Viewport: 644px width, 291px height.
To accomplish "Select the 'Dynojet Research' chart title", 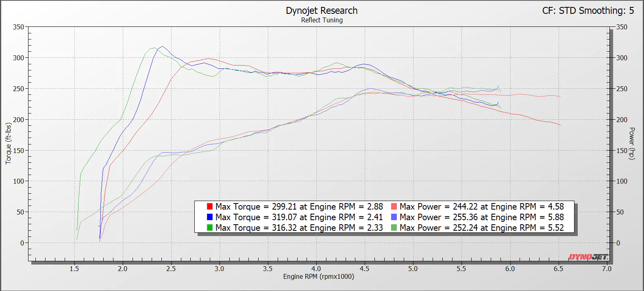I will pyautogui.click(x=322, y=11).
